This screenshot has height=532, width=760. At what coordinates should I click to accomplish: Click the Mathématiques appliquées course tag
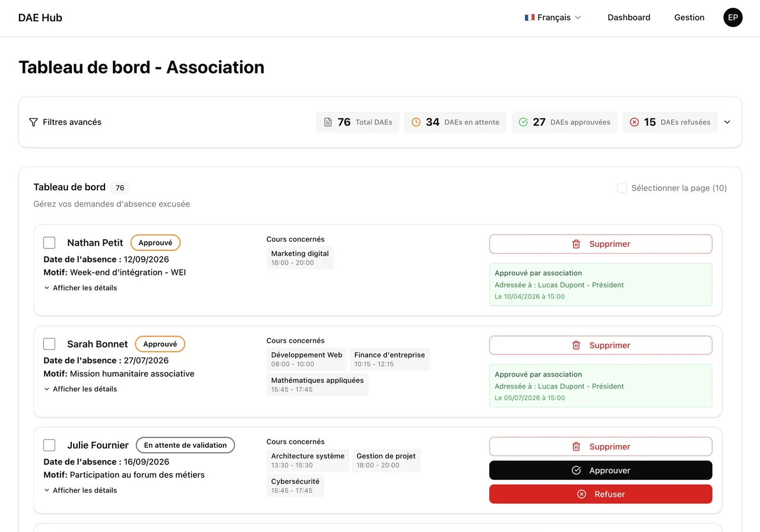[x=318, y=385]
